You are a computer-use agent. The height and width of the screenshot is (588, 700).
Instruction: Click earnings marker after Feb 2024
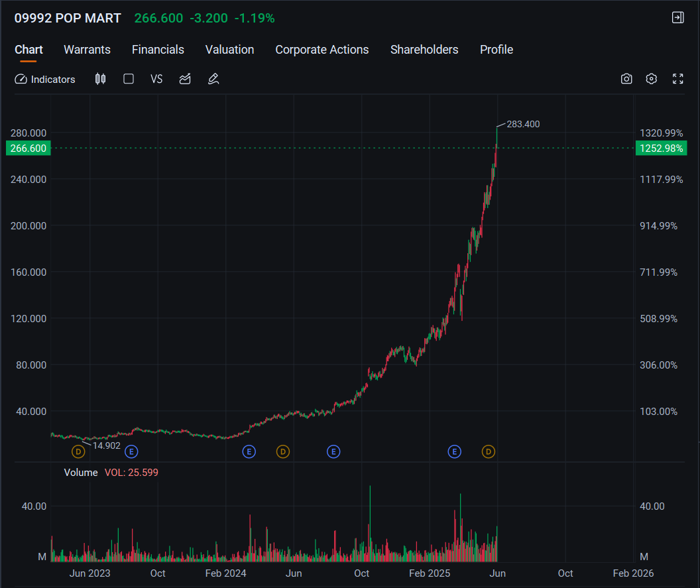coord(249,452)
